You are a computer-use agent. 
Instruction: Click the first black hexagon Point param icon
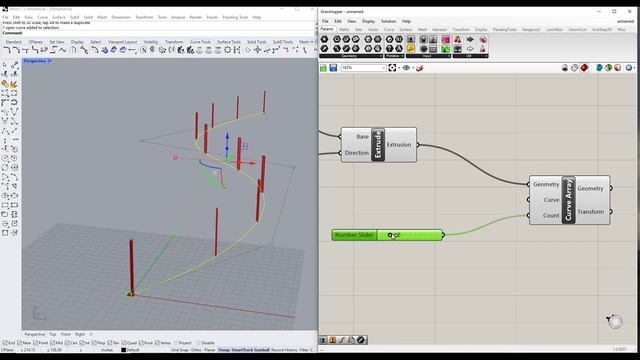pos(324,39)
